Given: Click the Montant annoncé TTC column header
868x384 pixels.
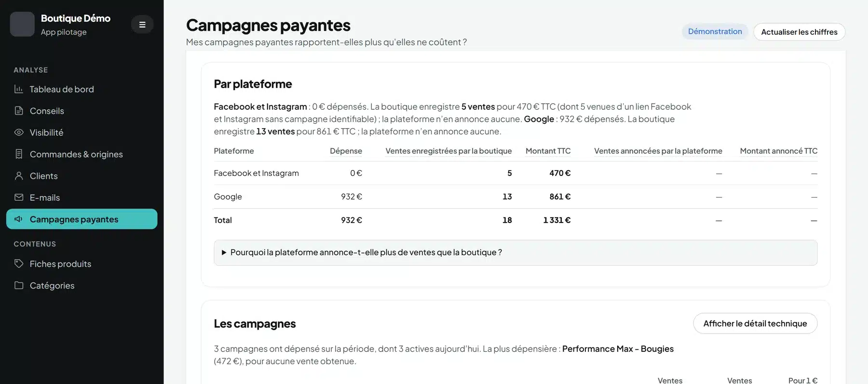Looking at the screenshot, I should [x=779, y=151].
